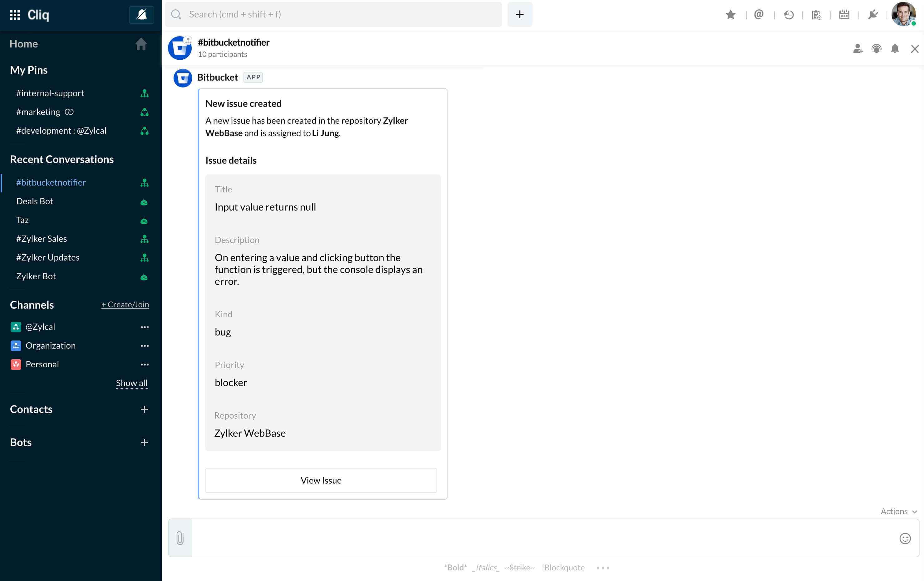Click the 10 participants text
This screenshot has height=581, width=924.
[x=223, y=54]
